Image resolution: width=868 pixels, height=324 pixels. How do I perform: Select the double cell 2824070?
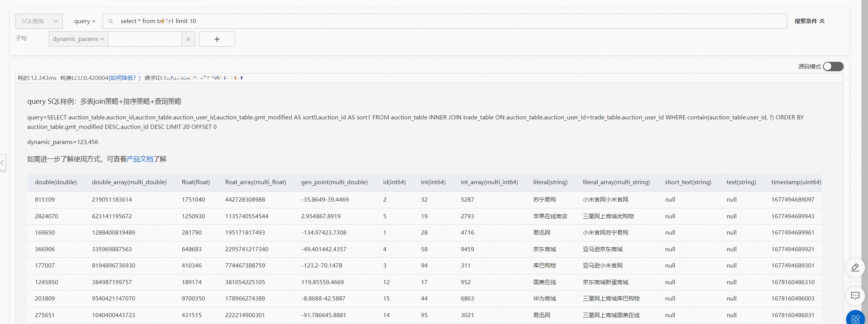click(47, 216)
